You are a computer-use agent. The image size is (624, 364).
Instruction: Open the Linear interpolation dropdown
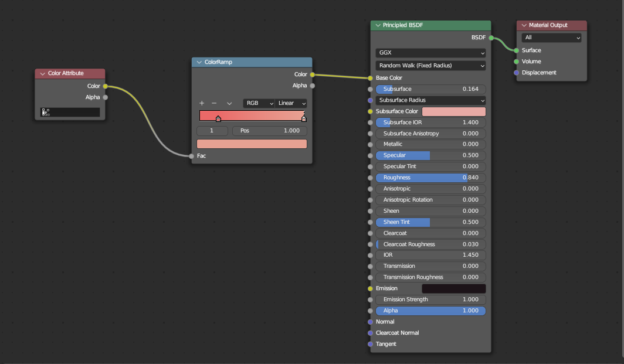pos(291,103)
